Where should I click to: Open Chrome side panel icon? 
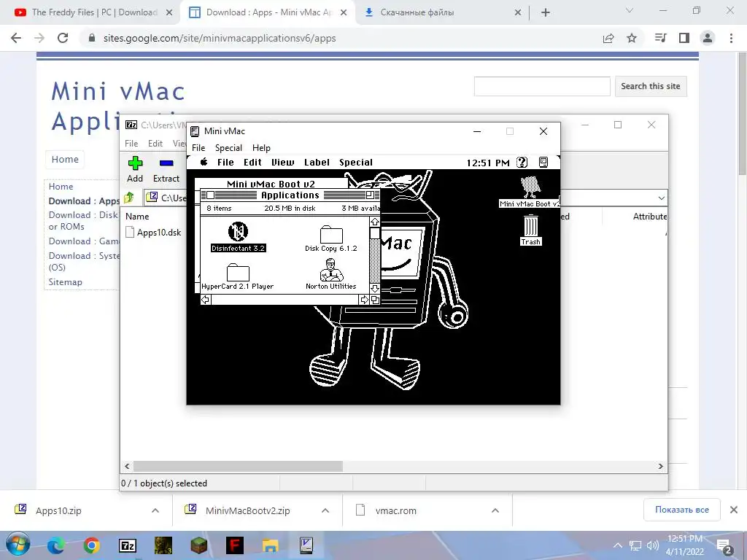pyautogui.click(x=684, y=38)
